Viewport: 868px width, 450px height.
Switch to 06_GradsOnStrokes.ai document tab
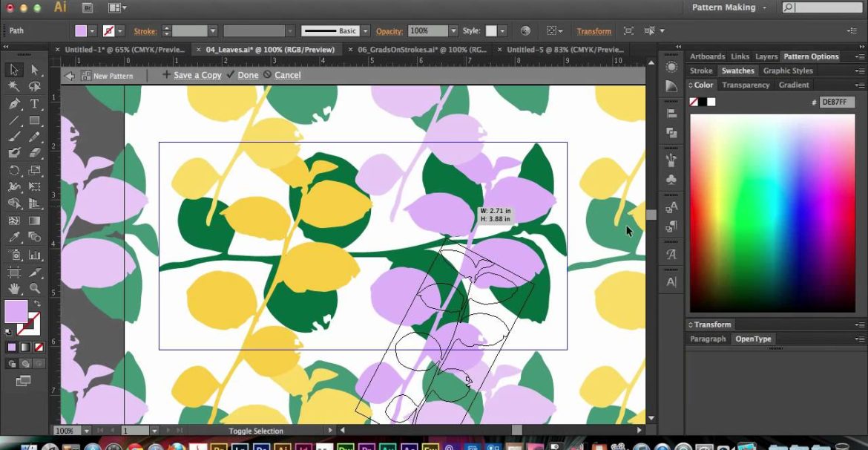coord(422,49)
